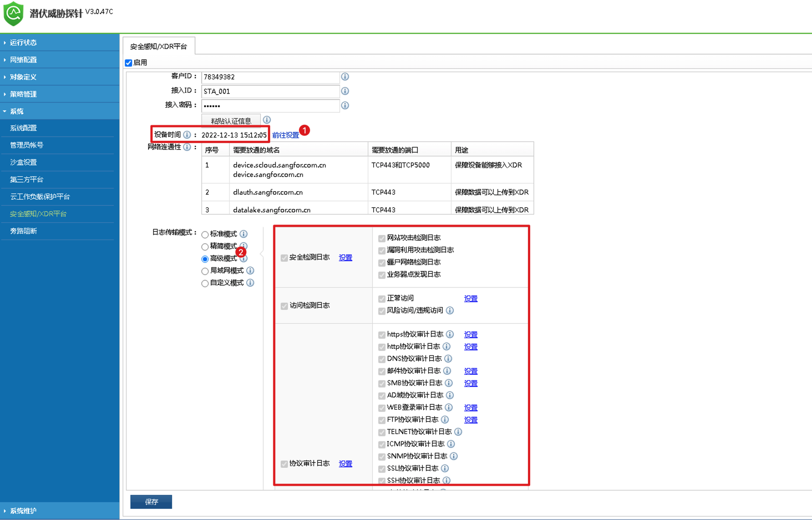Click the info icon beside 设备时间 label

pyautogui.click(x=187, y=135)
